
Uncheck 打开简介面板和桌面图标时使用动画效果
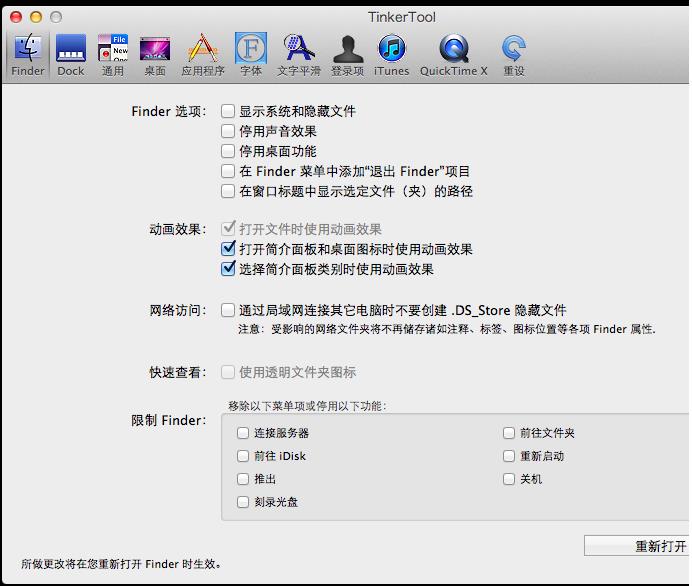(228, 249)
